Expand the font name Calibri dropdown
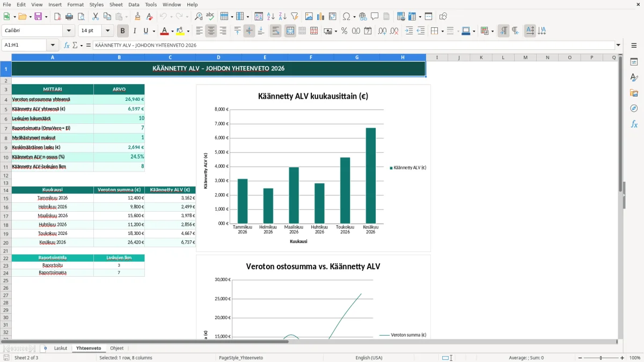The image size is (644, 362). click(x=68, y=31)
